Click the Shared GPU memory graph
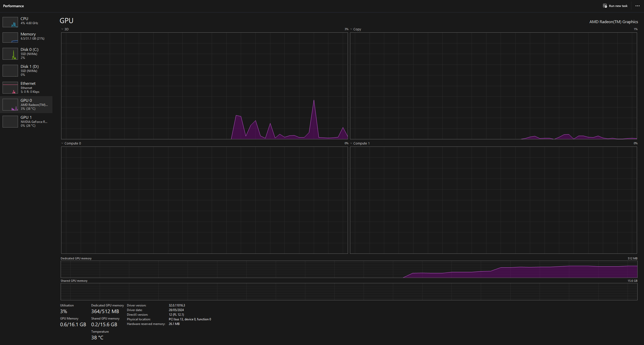 [349, 292]
